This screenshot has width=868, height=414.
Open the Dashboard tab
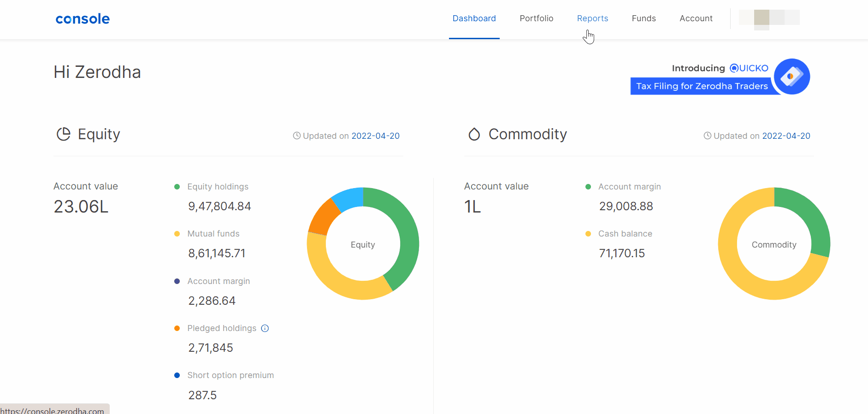tap(474, 18)
